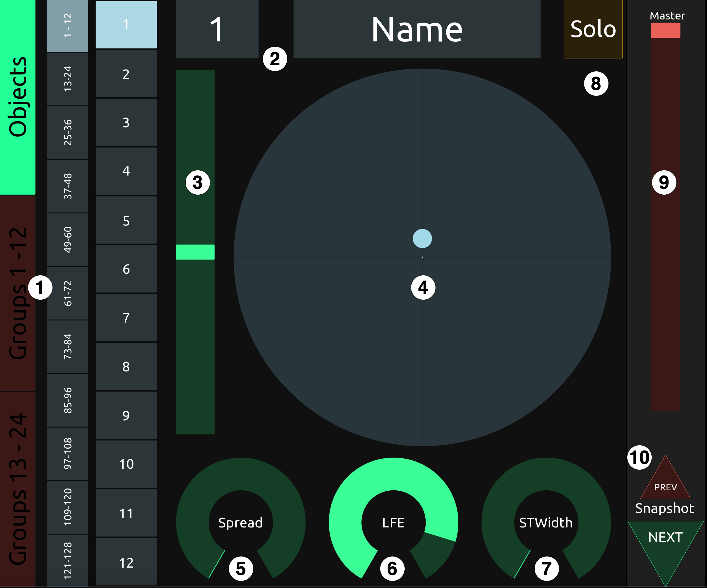
Task: Toggle the Solo button
Action: (593, 29)
